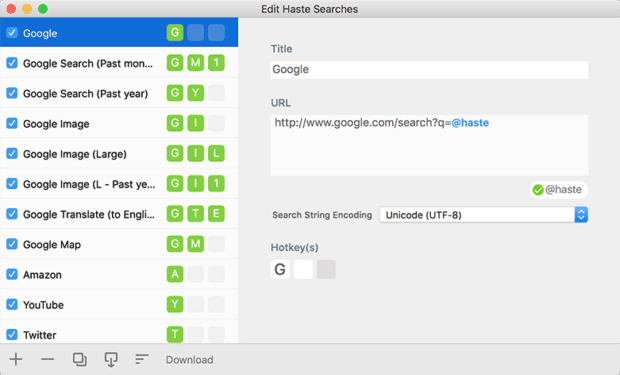Select Google Search (Past year) entry
The image size is (620, 375).
click(x=119, y=93)
